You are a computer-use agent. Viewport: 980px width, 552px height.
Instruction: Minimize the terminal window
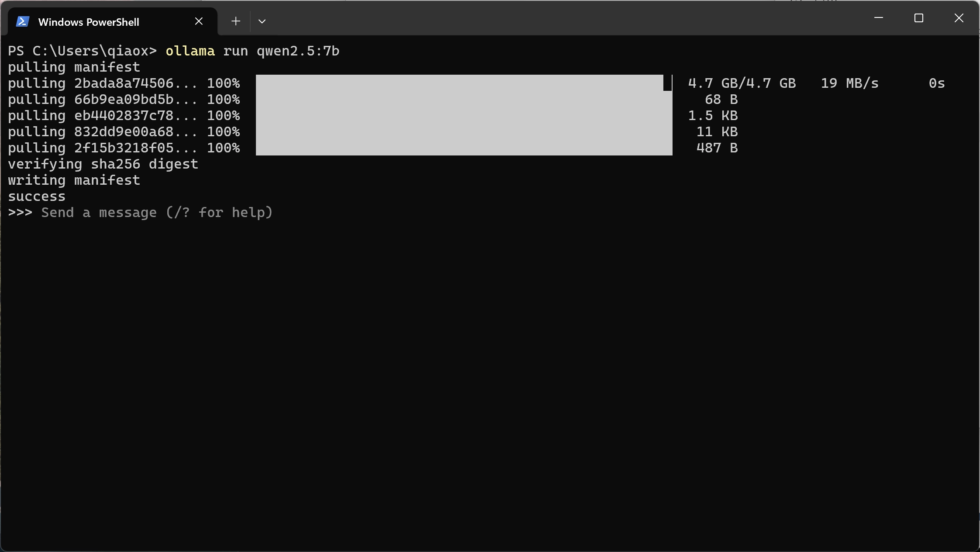point(879,18)
